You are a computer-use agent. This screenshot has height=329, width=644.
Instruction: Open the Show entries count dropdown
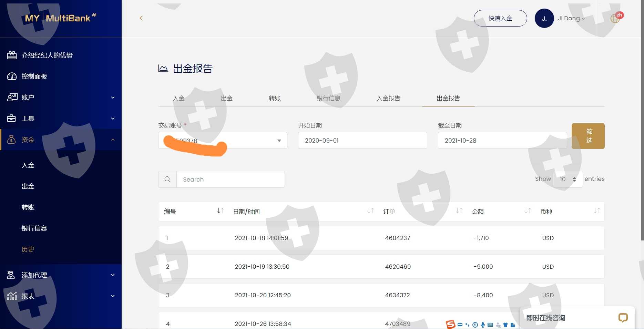[568, 179]
